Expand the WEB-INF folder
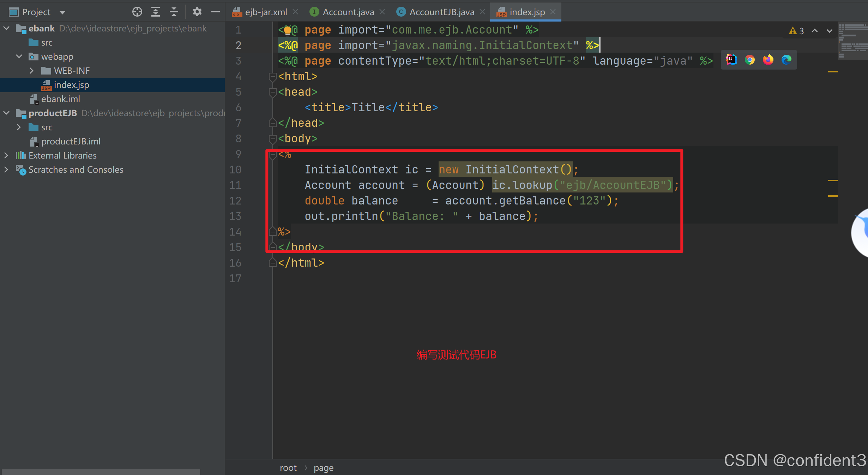This screenshot has height=475, width=868. pyautogui.click(x=32, y=71)
